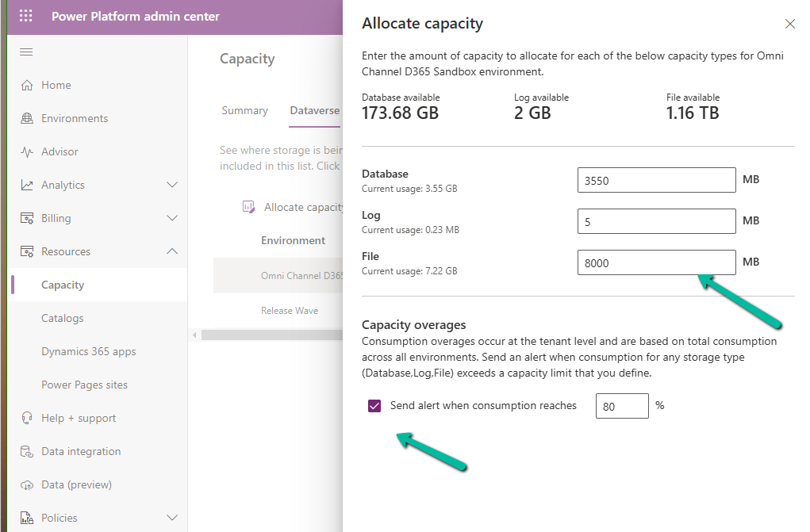Screen dimensions: 810x532
Task: Close the Allocate capacity panel
Action: point(789,24)
